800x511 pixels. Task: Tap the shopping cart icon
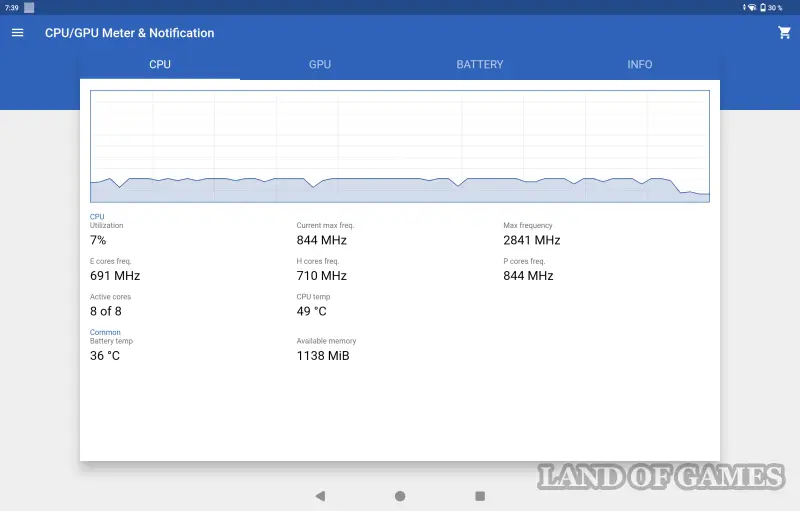[x=784, y=33]
